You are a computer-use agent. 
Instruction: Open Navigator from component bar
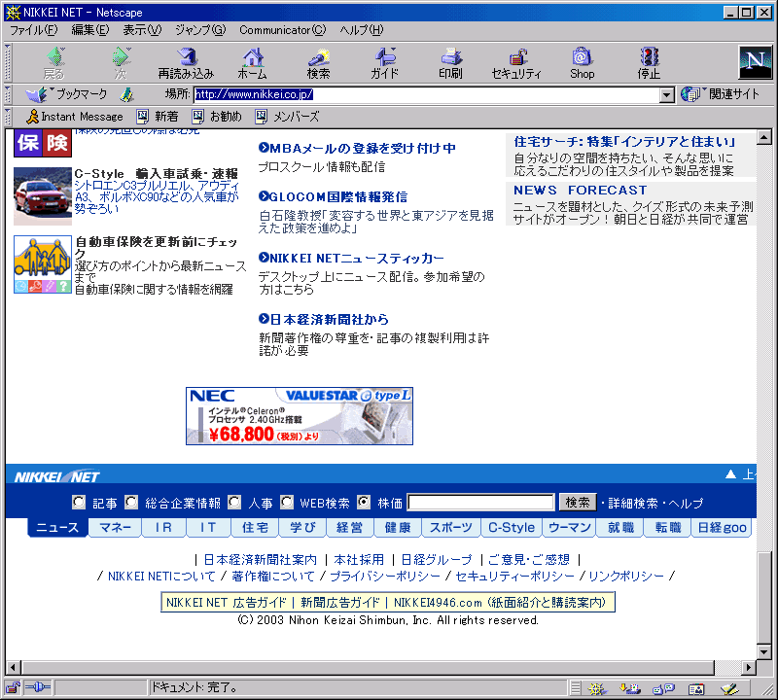[x=597, y=688]
